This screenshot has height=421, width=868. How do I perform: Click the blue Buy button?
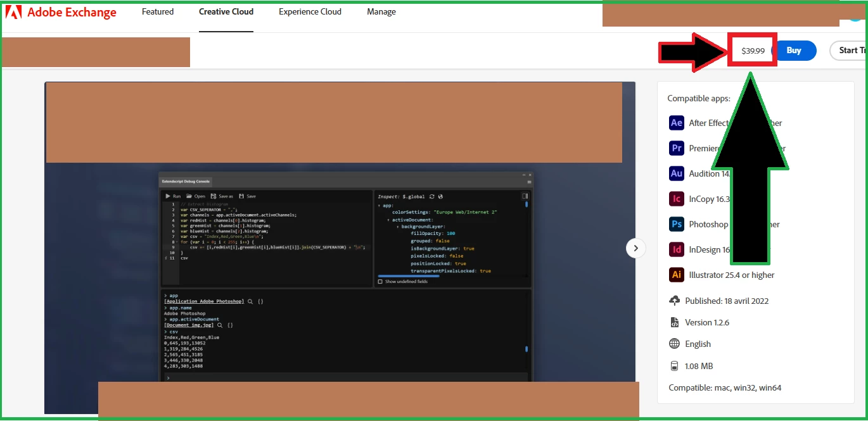coord(794,51)
